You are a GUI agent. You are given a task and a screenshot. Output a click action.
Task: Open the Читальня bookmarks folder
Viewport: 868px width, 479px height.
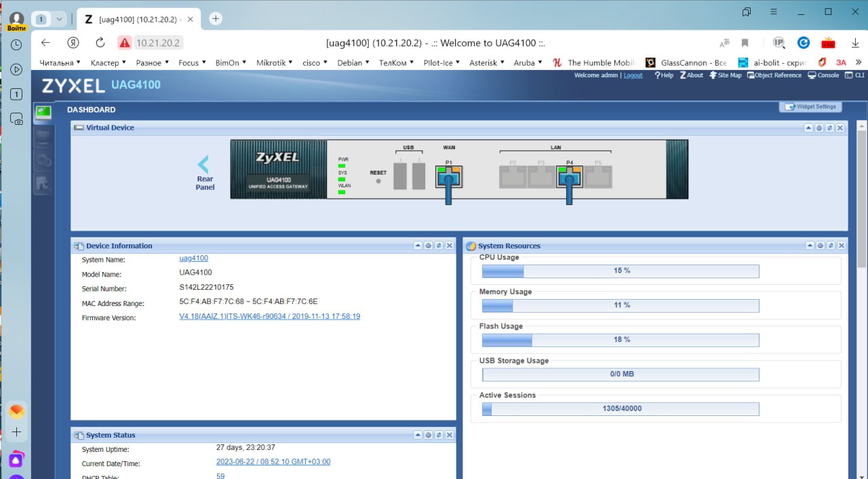pyautogui.click(x=60, y=62)
